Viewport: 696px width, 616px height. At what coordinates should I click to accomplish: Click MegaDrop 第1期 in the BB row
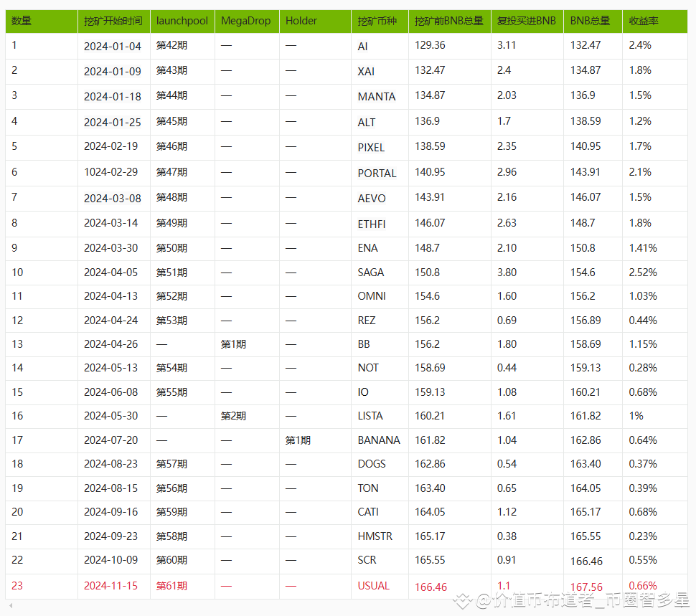coord(233,344)
